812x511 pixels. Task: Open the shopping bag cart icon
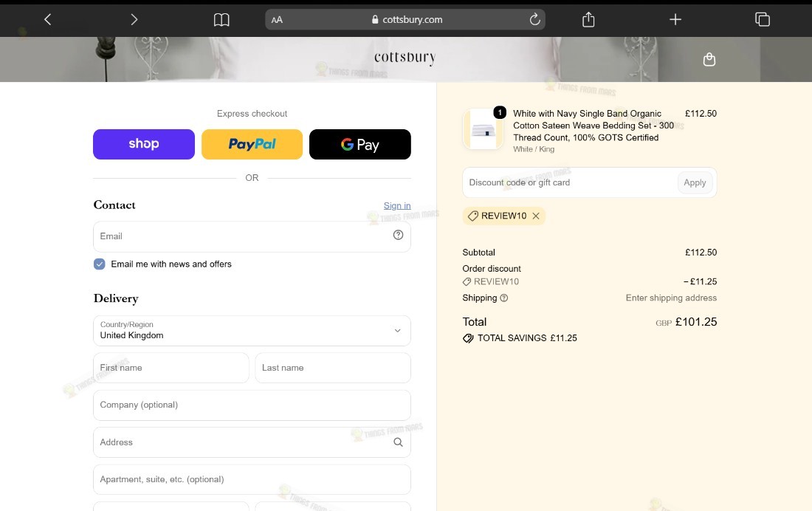[x=709, y=60]
